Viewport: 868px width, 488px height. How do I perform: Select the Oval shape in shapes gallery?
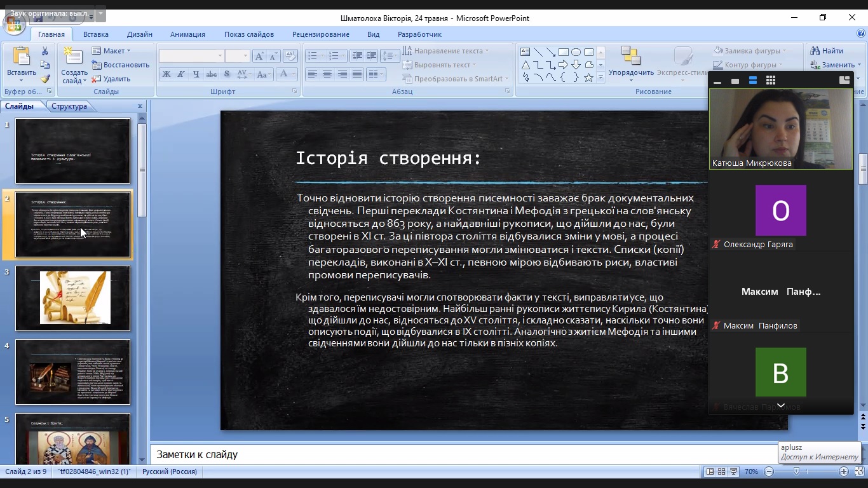(x=576, y=52)
